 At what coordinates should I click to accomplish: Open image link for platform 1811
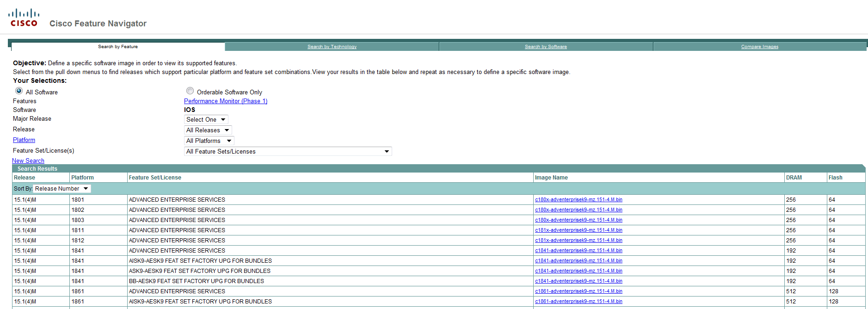579,230
